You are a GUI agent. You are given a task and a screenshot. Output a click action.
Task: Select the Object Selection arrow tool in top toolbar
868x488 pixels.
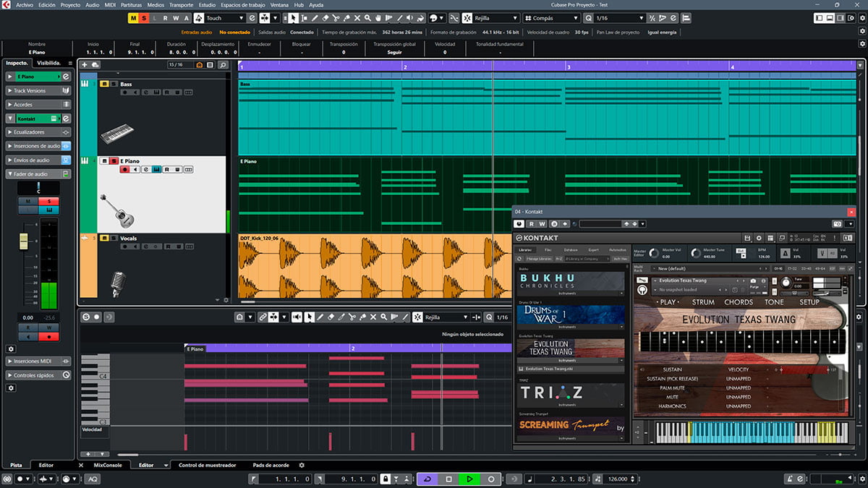click(294, 18)
